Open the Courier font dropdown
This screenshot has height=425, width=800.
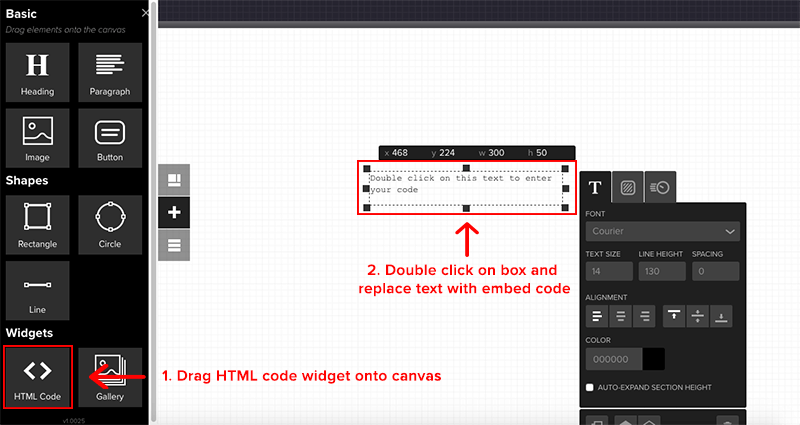tap(662, 232)
